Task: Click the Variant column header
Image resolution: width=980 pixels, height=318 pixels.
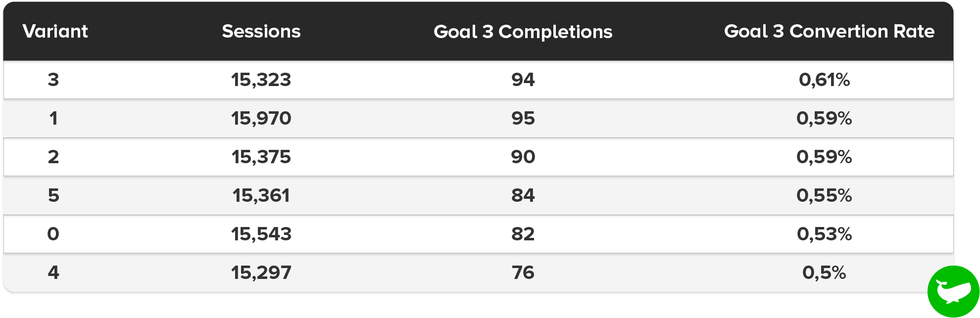Action: pos(55,32)
